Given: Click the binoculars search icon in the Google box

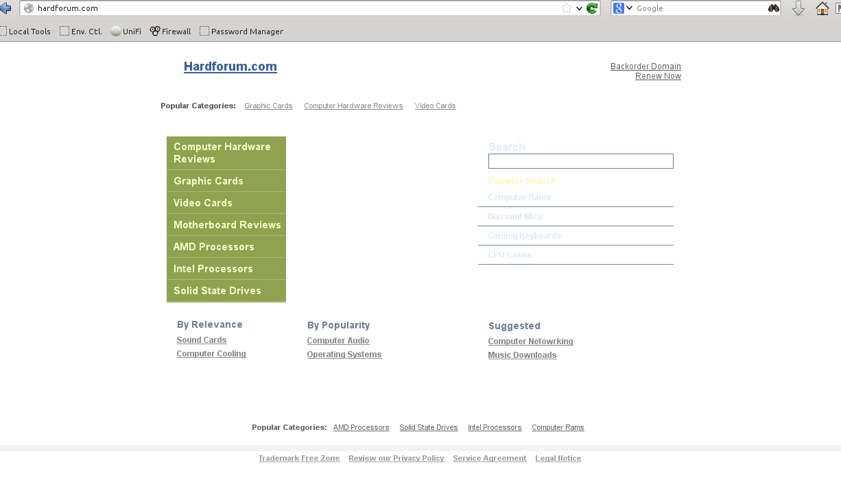Looking at the screenshot, I should [773, 8].
